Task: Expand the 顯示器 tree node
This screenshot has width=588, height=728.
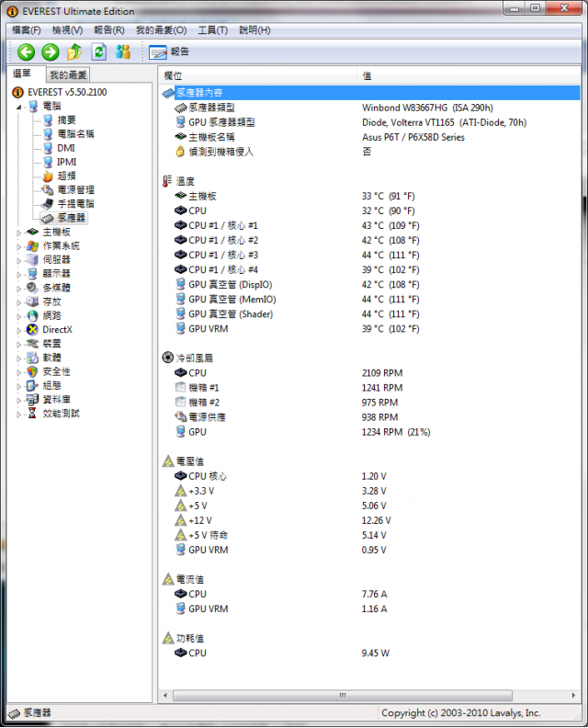Action: pos(19,275)
